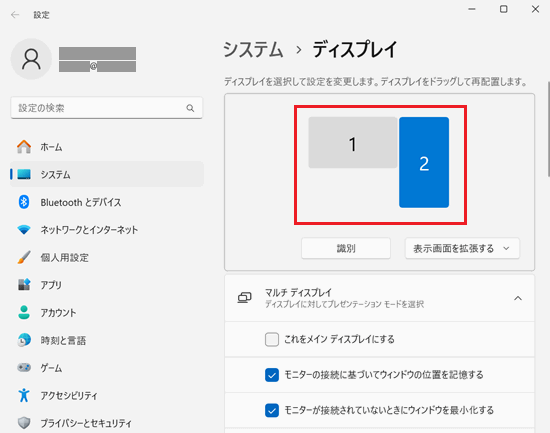Viewport: 550px width, 433px height.
Task: Maximize the 設定 window
Action: tap(504, 9)
